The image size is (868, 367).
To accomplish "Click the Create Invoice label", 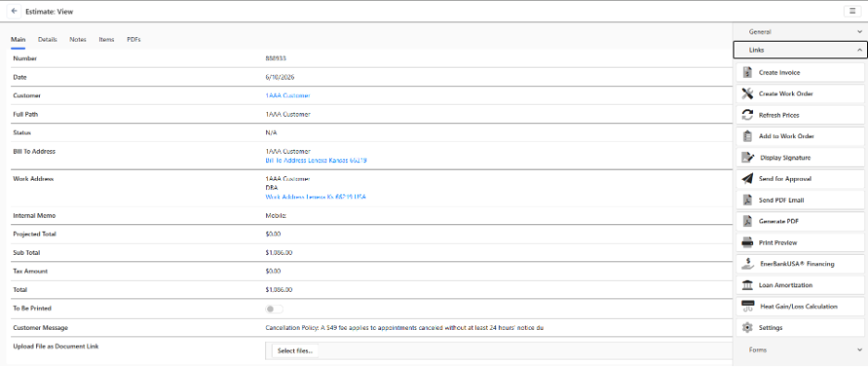I will 779,72.
